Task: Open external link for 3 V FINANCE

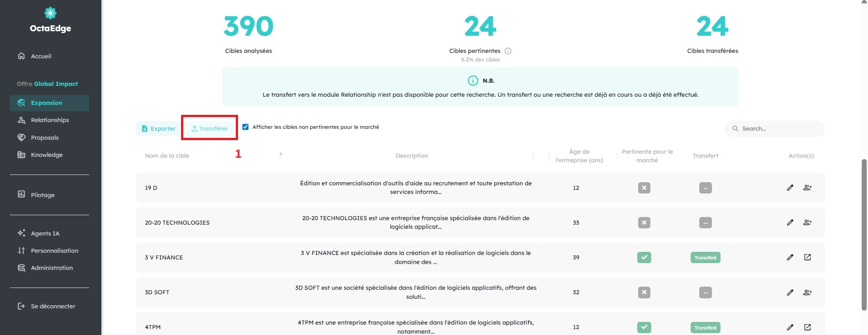Action: [x=807, y=257]
